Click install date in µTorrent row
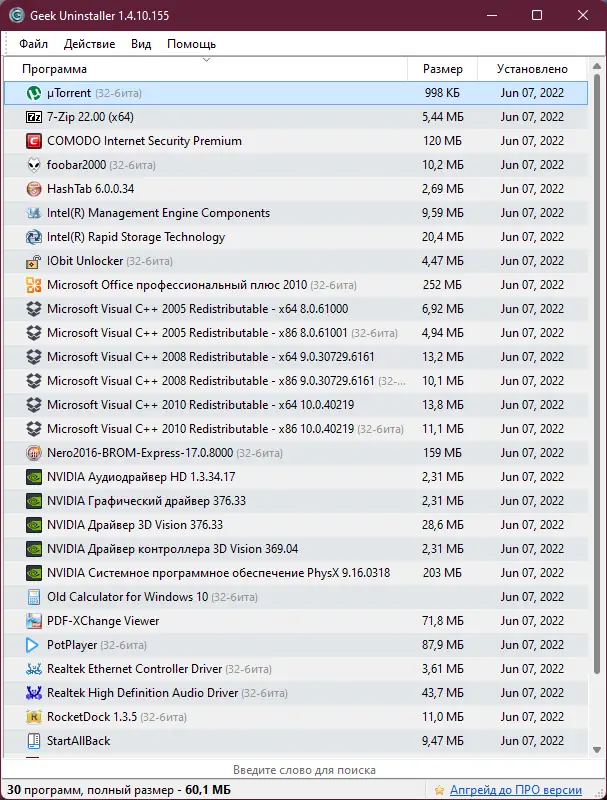This screenshot has height=800, width=607. (x=532, y=93)
